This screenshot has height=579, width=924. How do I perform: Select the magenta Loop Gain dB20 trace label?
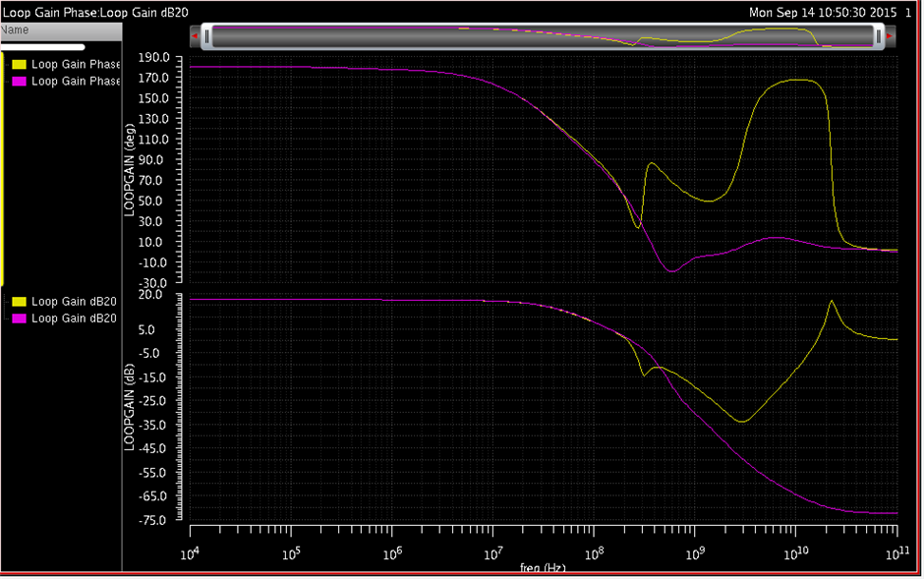point(74,318)
